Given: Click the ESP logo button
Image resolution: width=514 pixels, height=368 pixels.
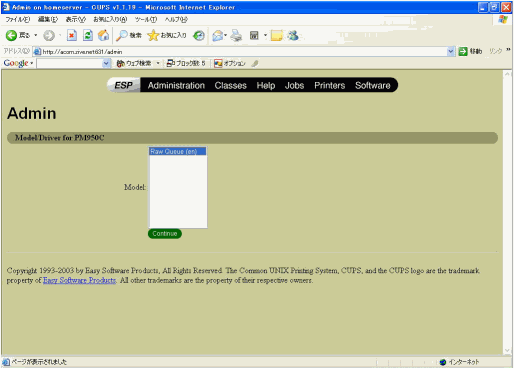Looking at the screenshot, I should coord(124,85).
